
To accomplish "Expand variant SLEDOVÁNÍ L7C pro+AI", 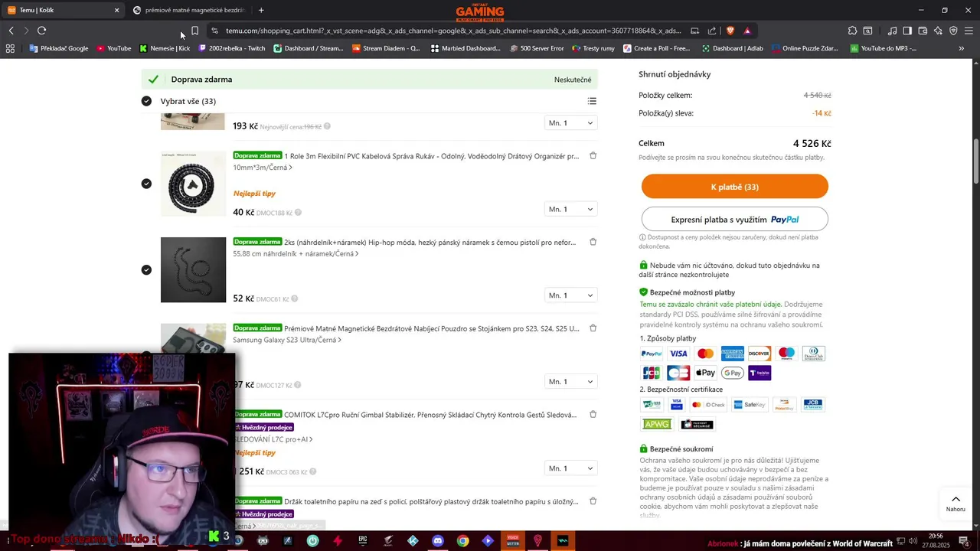I will click(x=274, y=439).
